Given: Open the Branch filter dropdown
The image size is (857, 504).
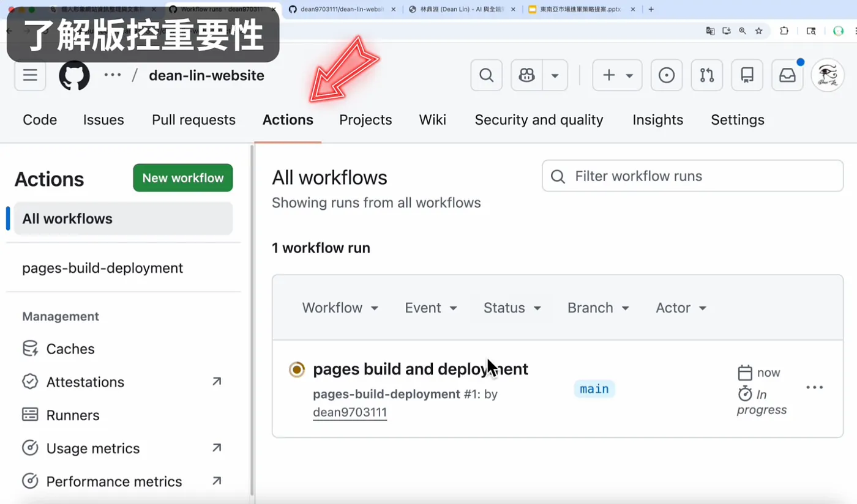Looking at the screenshot, I should tap(598, 308).
